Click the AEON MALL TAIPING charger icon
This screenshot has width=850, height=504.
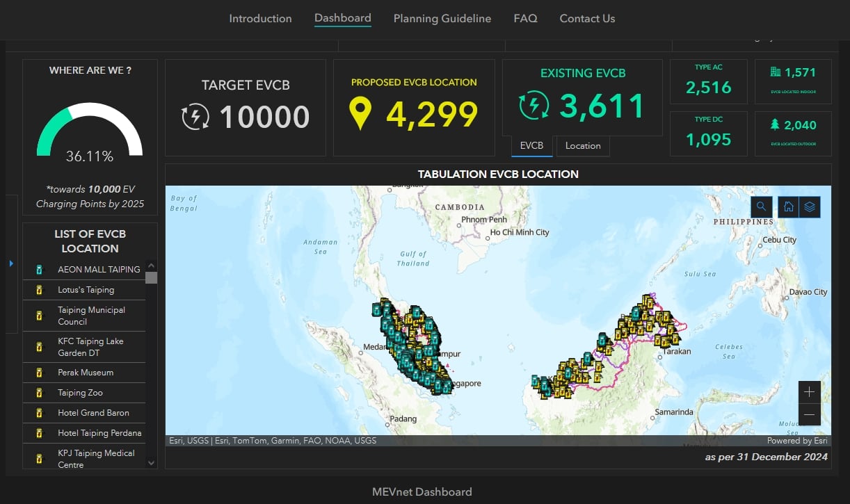(x=40, y=270)
